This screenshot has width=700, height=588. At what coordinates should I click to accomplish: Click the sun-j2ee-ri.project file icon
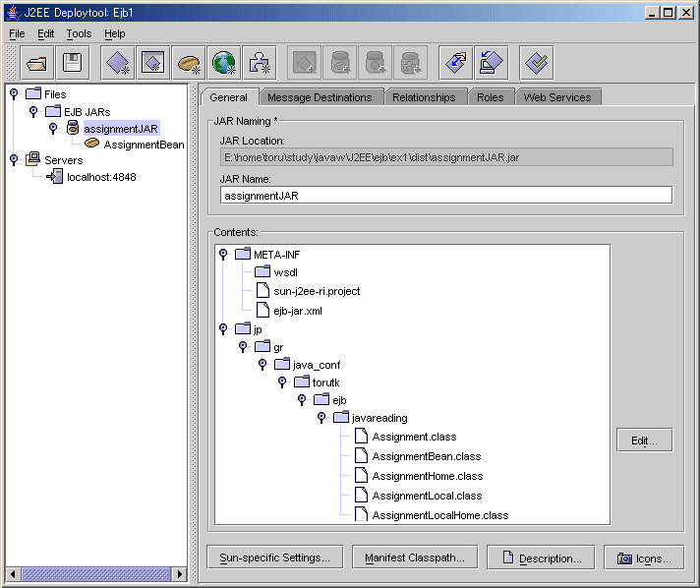click(262, 290)
